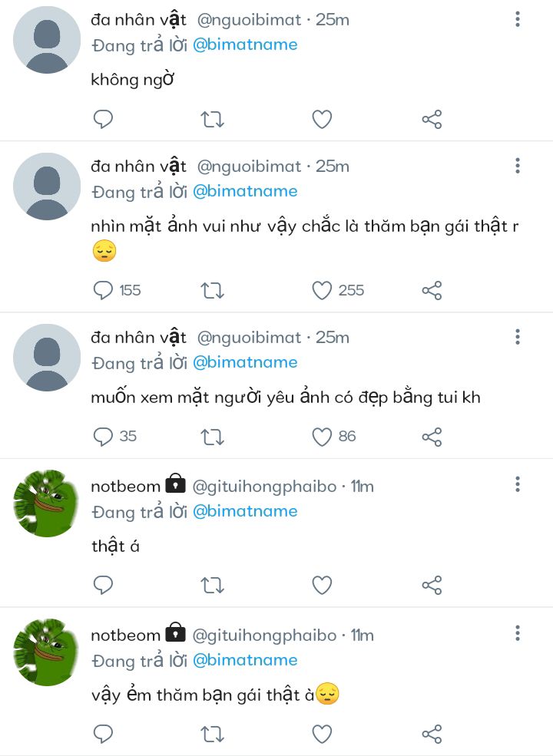Retweet the tweet with 155 replies
Viewport: 553px width, 756px height.
click(212, 290)
